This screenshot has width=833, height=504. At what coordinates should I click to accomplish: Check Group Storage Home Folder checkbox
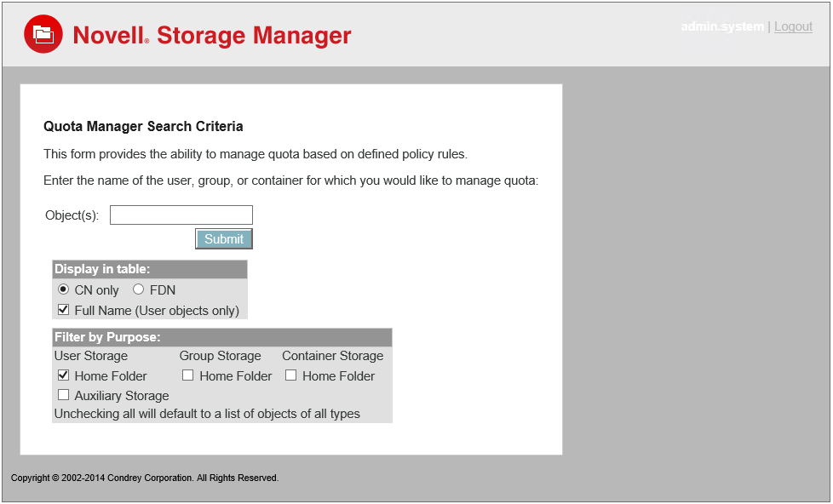coord(187,375)
